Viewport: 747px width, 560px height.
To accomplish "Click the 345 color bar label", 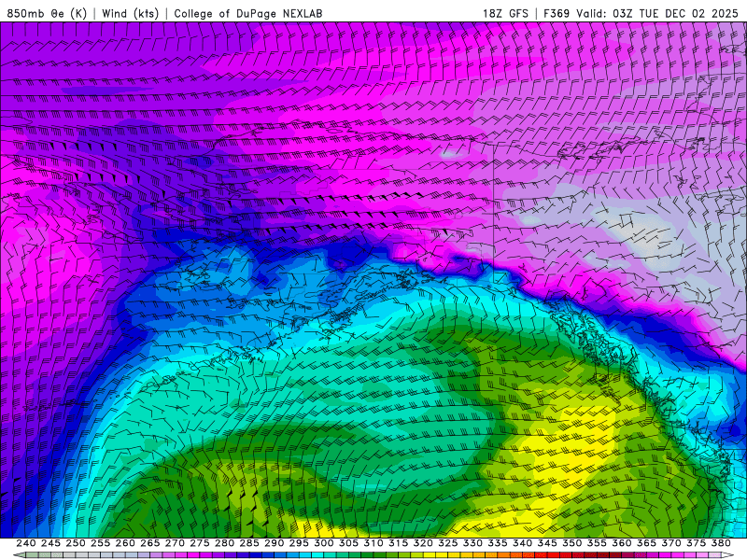I will point(547,543).
